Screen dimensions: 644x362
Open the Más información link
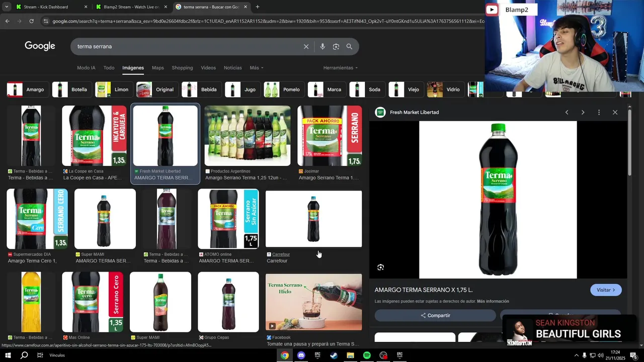coord(493,301)
